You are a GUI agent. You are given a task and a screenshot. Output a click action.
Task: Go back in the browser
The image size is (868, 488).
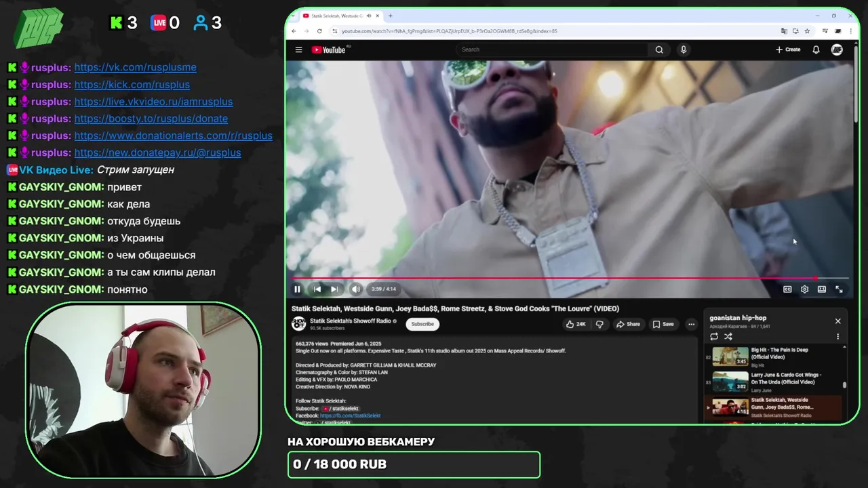(294, 31)
